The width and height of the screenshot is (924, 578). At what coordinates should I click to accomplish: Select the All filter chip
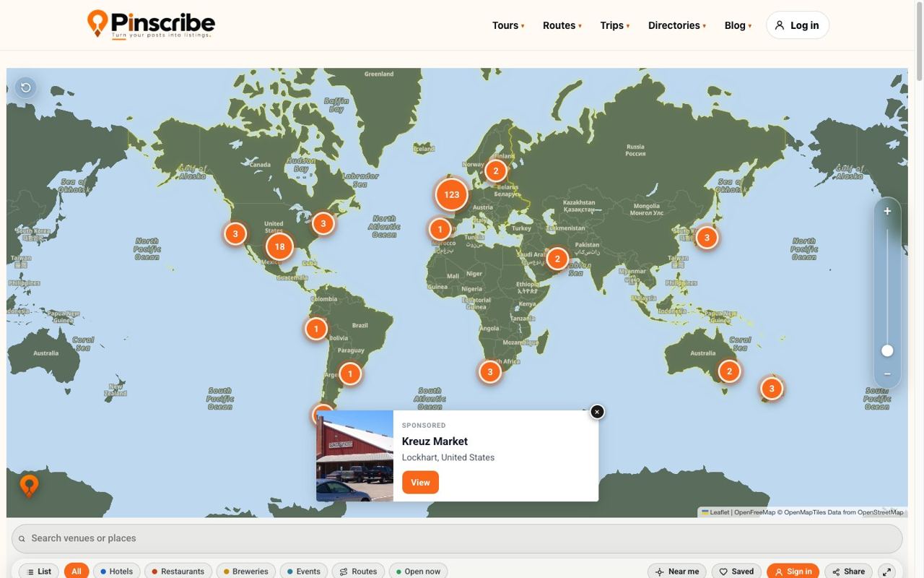pos(76,571)
